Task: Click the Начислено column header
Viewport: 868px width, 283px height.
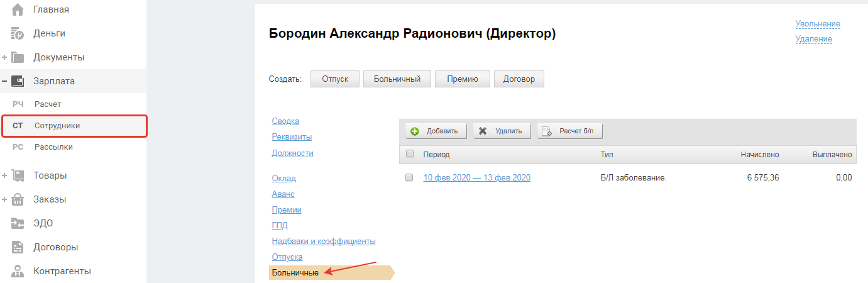Action: (x=759, y=154)
